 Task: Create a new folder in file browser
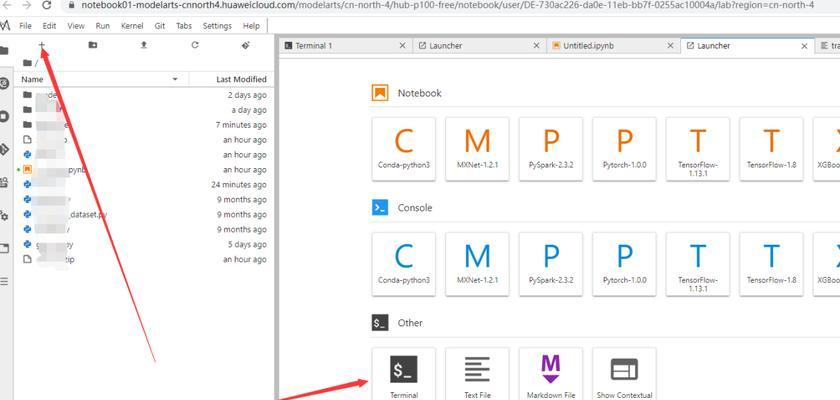pos(93,46)
